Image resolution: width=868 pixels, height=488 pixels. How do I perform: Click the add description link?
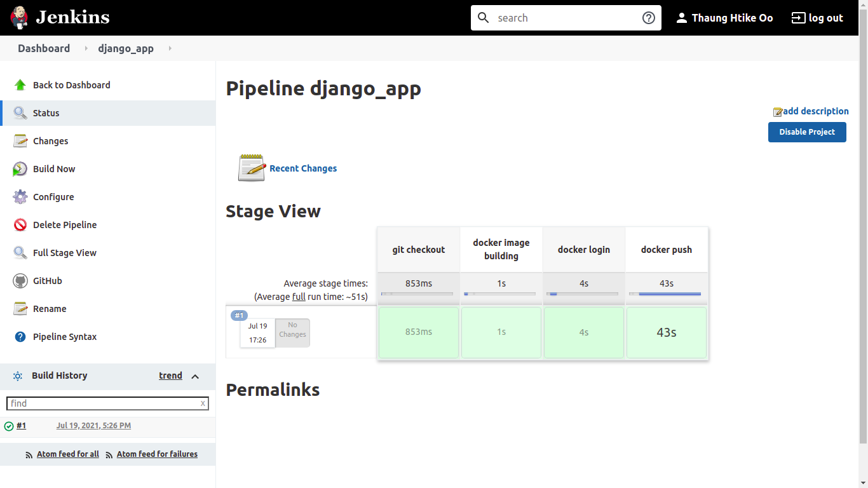click(x=816, y=111)
